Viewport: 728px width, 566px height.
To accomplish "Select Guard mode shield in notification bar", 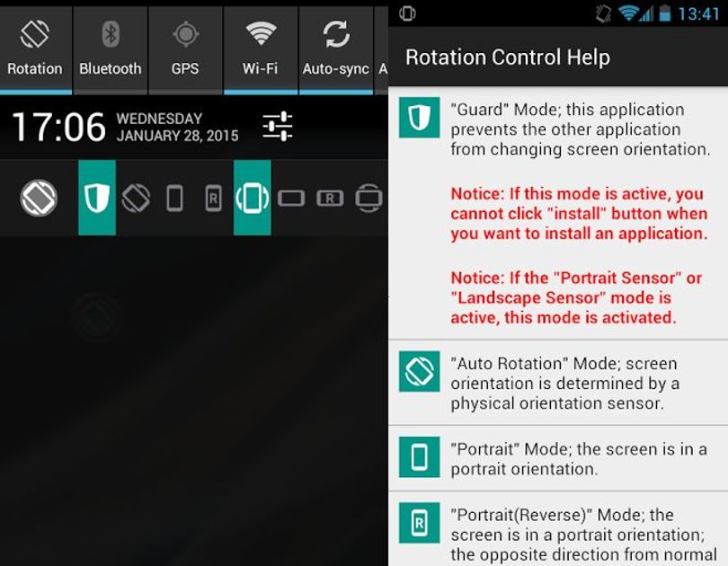I will tap(97, 198).
